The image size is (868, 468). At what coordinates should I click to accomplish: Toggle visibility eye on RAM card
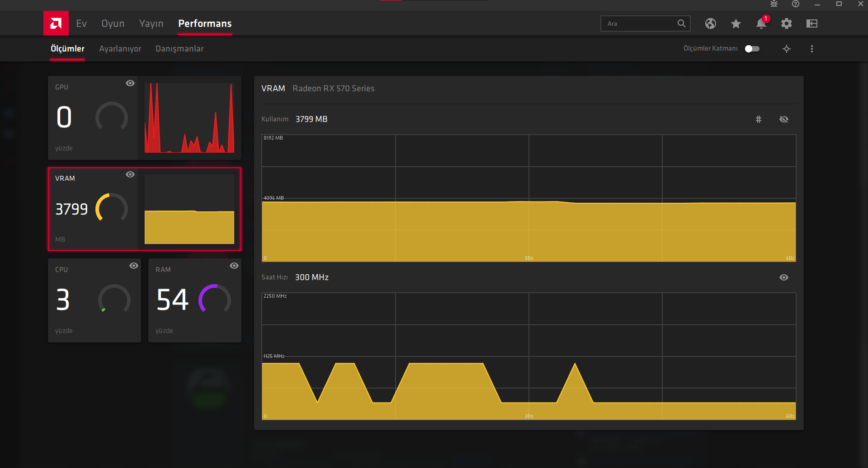coord(234,266)
